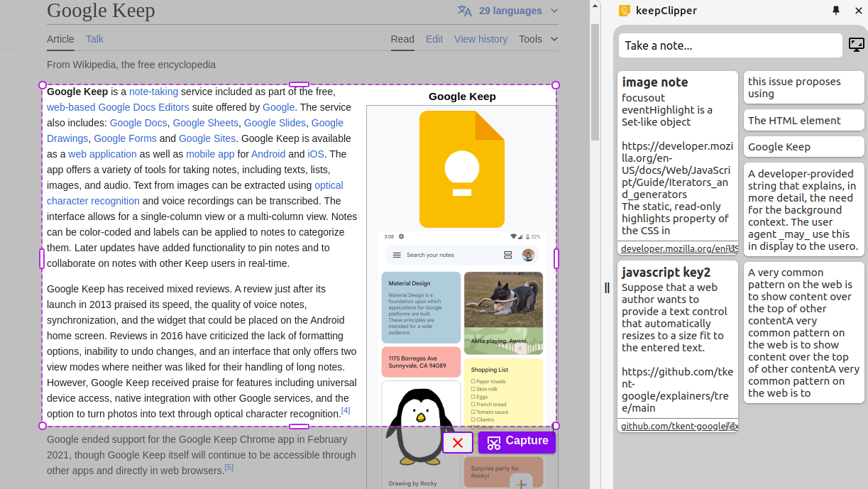Open the developer.mozilla.org link in image note
868x489 pixels.
674,248
